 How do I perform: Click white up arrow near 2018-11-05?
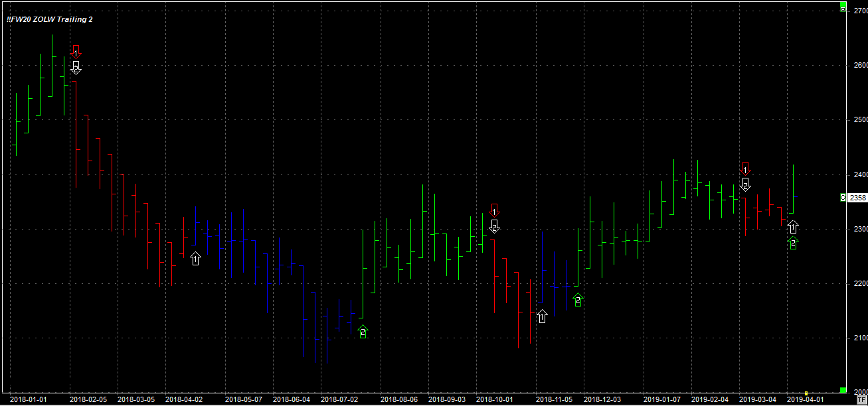[x=542, y=316]
